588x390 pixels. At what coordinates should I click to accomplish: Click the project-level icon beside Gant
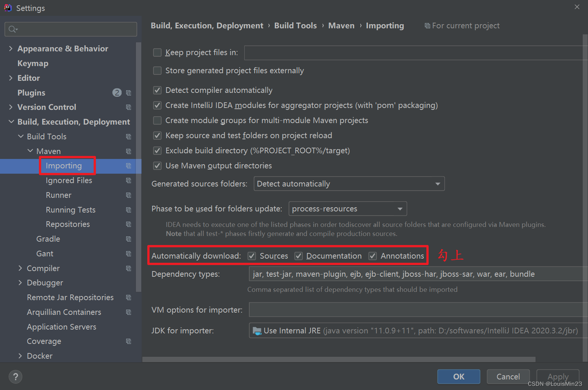click(128, 254)
